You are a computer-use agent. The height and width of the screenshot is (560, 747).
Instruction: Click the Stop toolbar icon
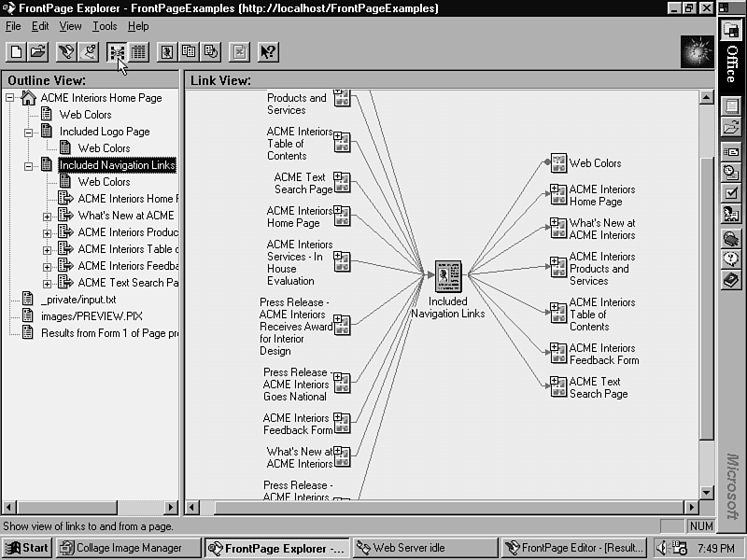pyautogui.click(x=239, y=52)
